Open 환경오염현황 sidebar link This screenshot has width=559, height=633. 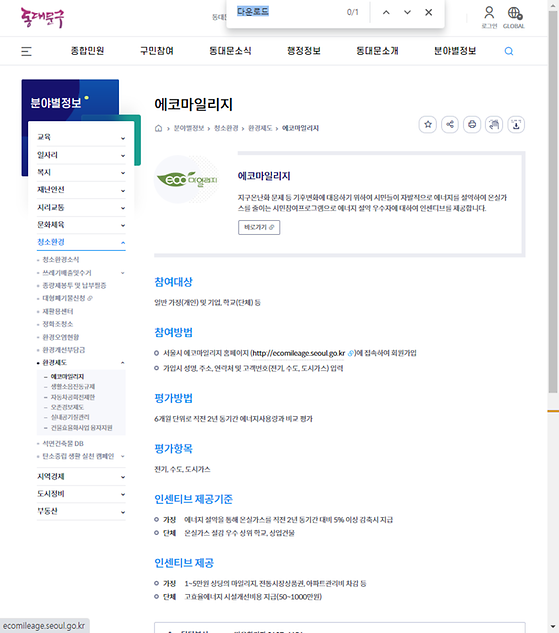pyautogui.click(x=61, y=337)
